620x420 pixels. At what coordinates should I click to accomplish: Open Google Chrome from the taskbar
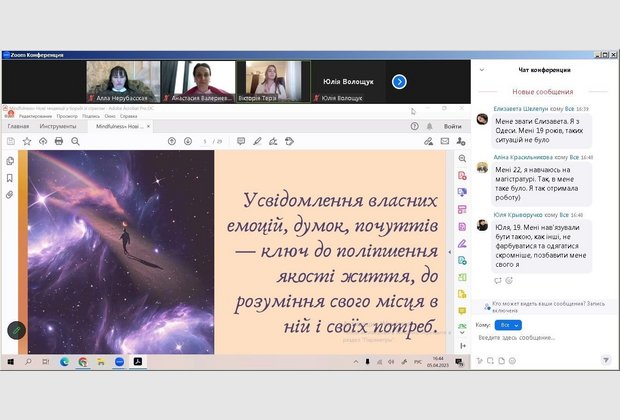(x=82, y=361)
